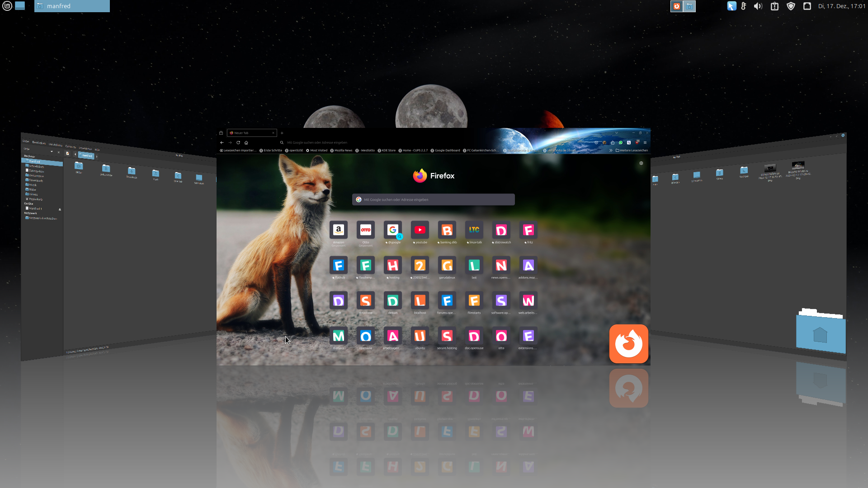The width and height of the screenshot is (868, 488).
Task: Click the date and time clock
Action: tap(841, 6)
